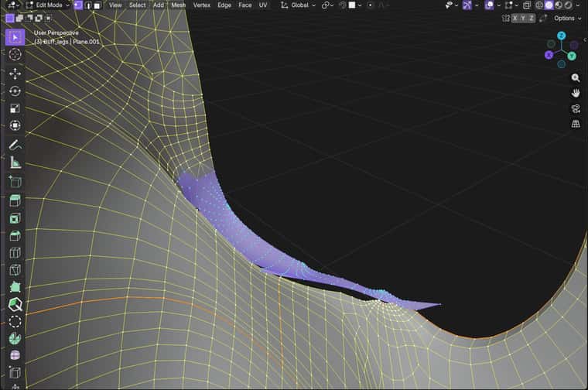This screenshot has height=390, width=588.
Task: Click the Y axis on navigation gizmo
Action: click(572, 56)
